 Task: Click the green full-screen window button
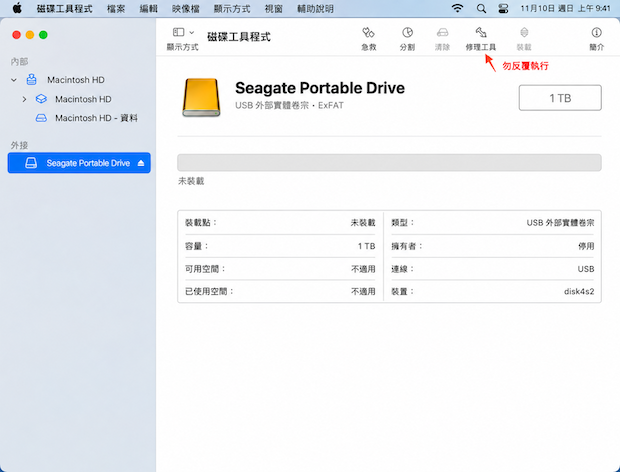point(43,35)
